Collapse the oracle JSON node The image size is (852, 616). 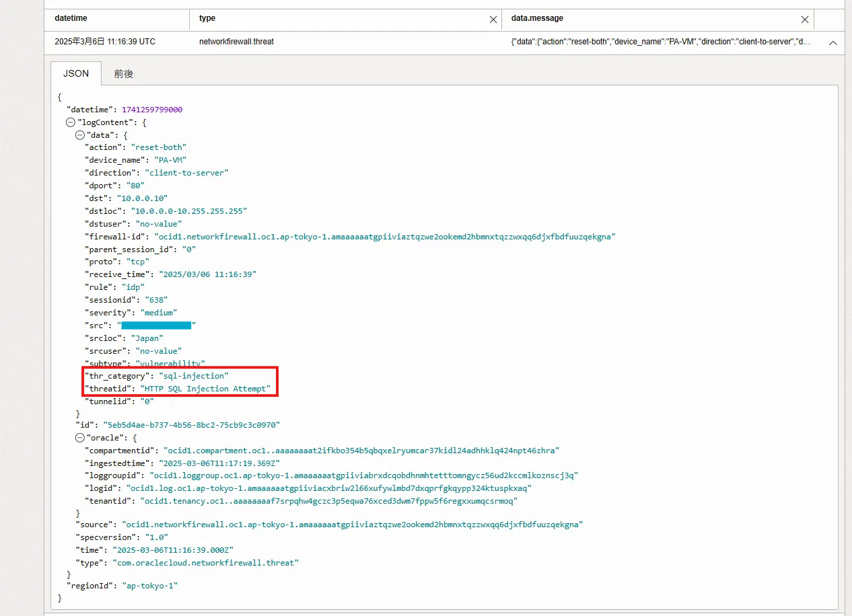click(x=79, y=438)
